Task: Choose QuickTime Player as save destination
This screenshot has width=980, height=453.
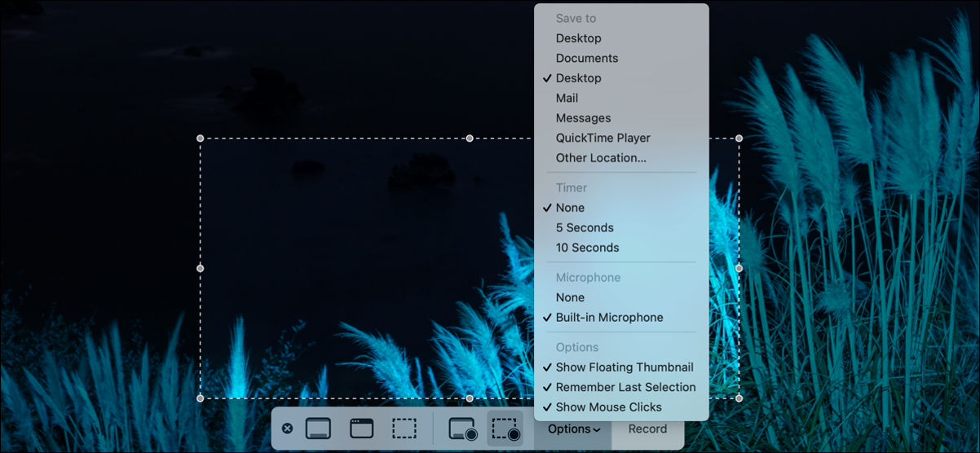Action: 603,139
